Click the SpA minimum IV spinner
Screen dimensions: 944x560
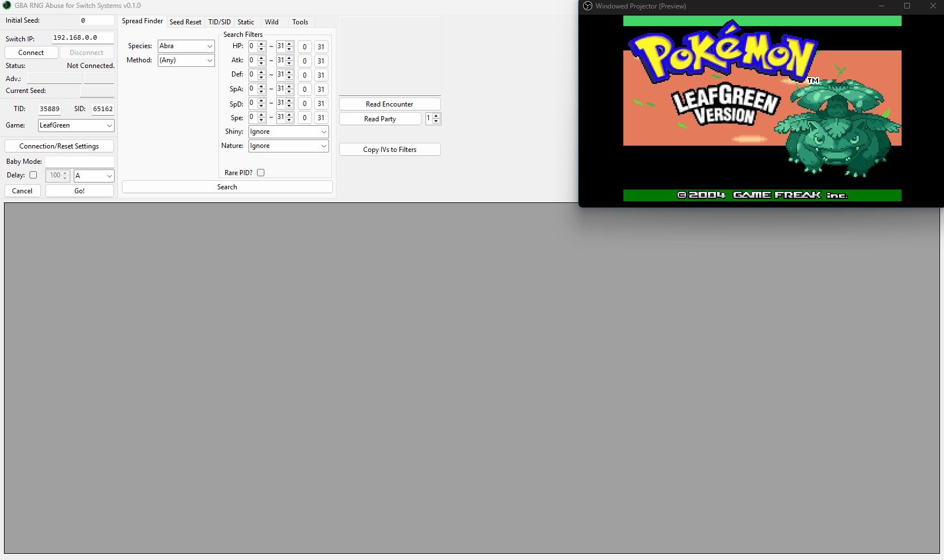click(258, 89)
